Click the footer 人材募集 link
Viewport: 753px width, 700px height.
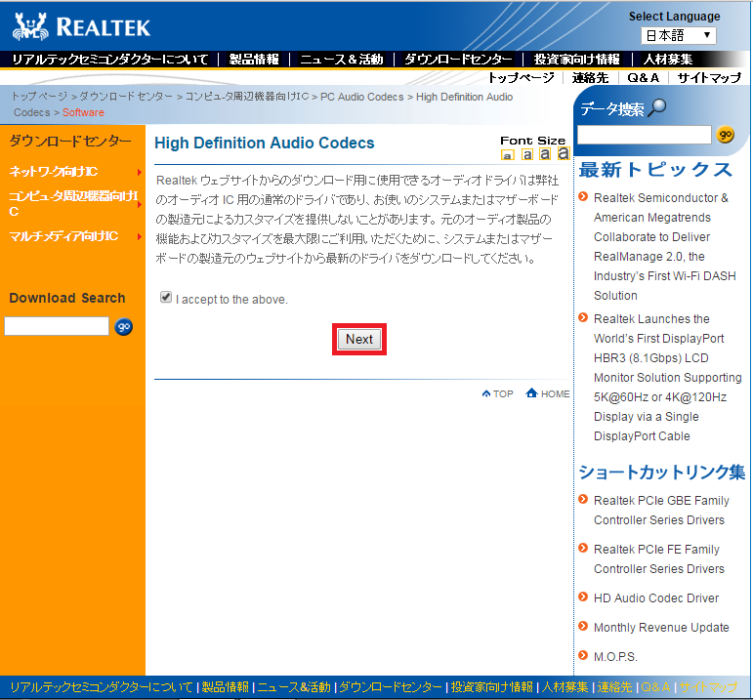click(x=565, y=687)
